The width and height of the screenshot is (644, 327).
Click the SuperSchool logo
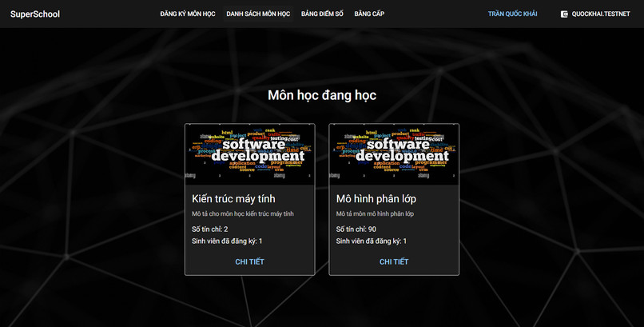click(35, 14)
